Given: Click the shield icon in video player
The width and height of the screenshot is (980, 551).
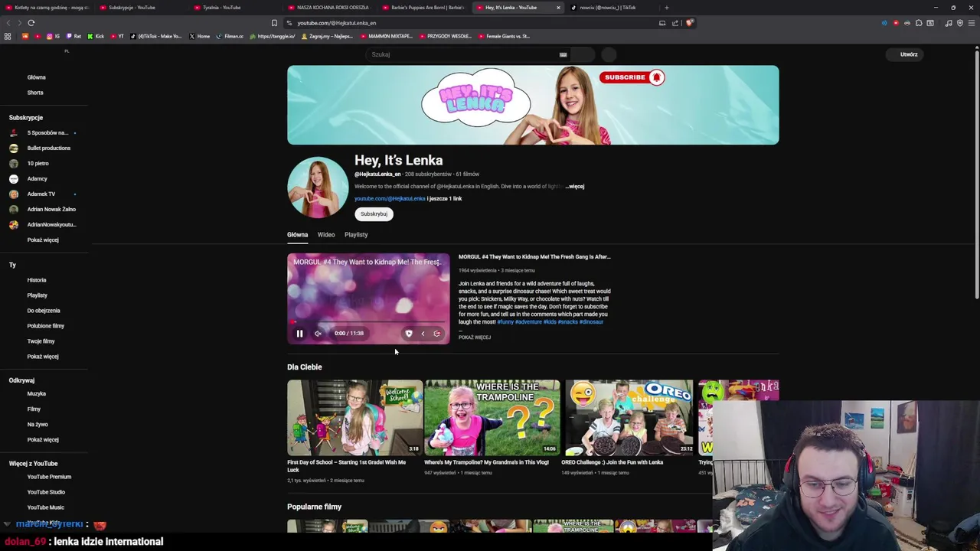Looking at the screenshot, I should tap(409, 334).
